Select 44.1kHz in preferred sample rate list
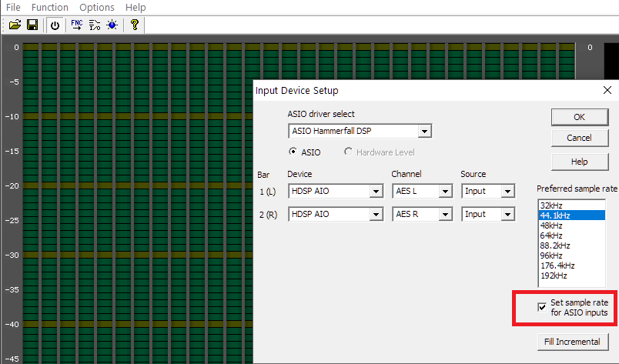The height and width of the screenshot is (364, 619). pos(571,215)
